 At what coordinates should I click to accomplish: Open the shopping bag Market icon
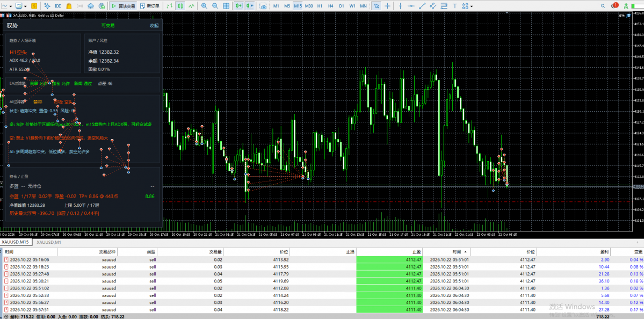69,6
